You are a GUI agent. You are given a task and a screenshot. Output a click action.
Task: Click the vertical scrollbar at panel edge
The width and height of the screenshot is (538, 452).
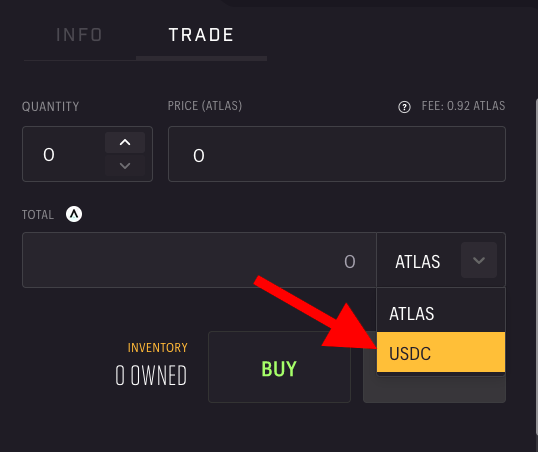(536, 275)
